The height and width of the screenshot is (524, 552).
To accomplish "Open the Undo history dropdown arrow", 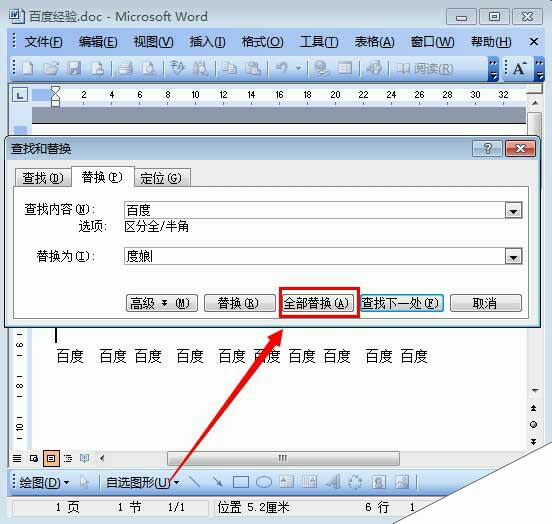I will (x=299, y=68).
